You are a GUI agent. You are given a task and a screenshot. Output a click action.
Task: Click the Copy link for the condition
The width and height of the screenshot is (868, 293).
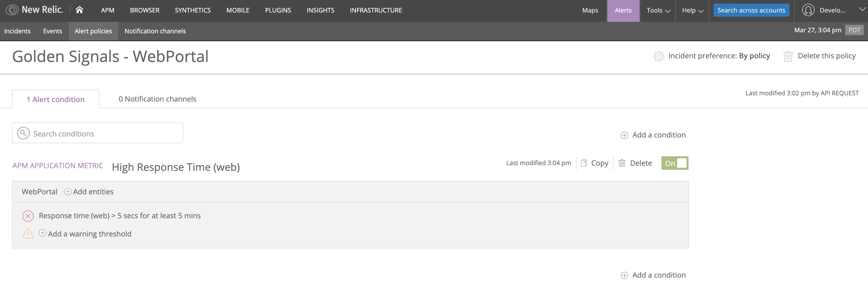600,163
